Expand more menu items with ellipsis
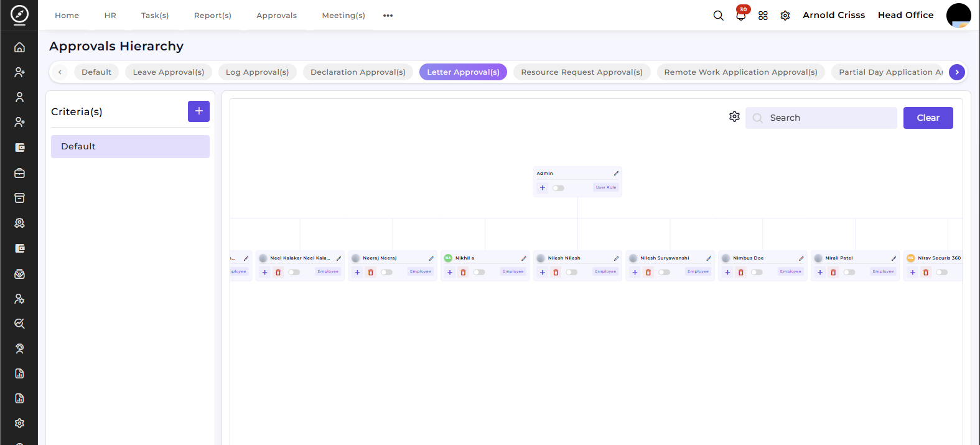980x445 pixels. [x=388, y=16]
